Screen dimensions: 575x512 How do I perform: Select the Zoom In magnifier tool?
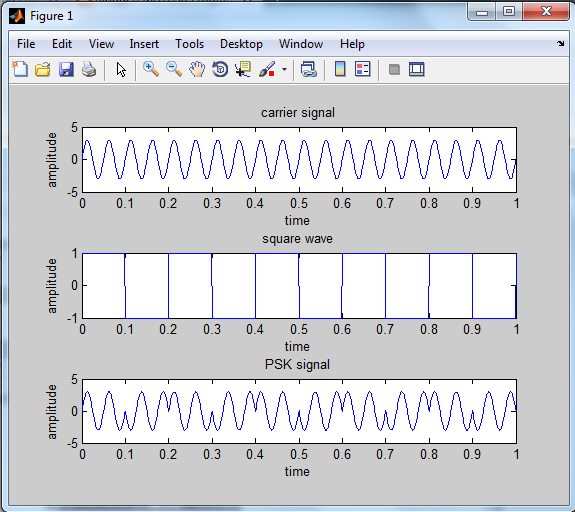coord(151,69)
